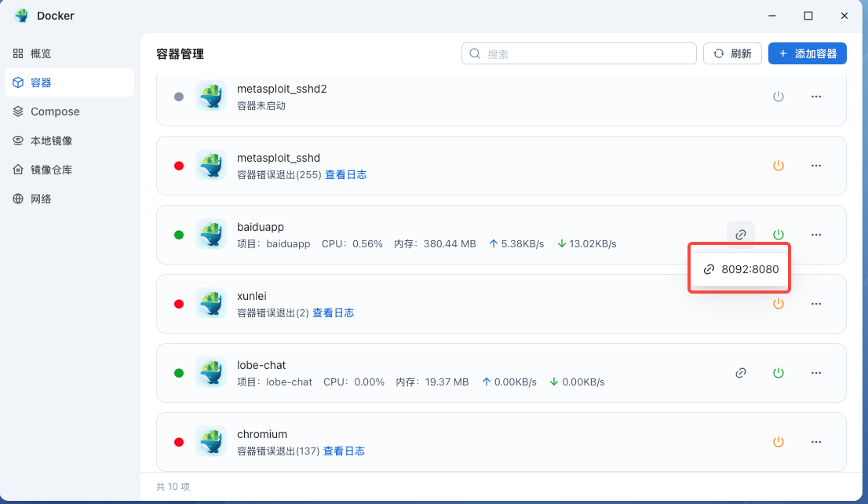Screen dimensions: 868x504
Task: Open 本地镜像 local images
Action: click(x=70, y=141)
